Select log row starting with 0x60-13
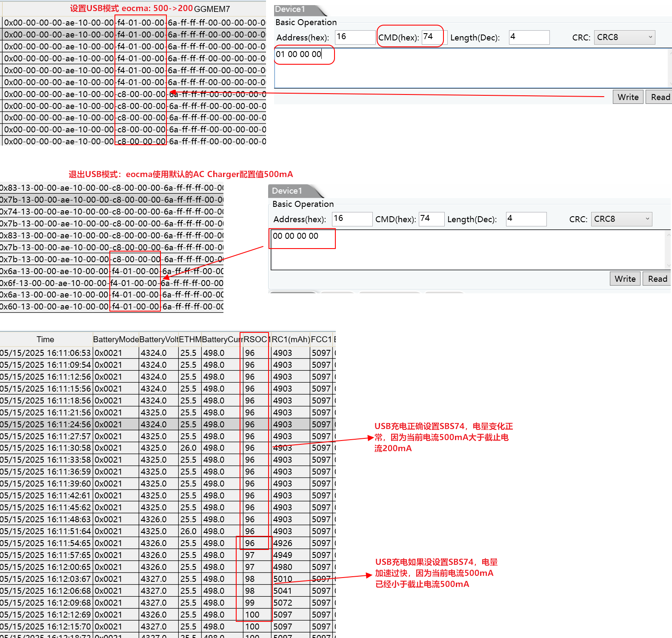Screen dimensions: 672x638 tap(112, 306)
